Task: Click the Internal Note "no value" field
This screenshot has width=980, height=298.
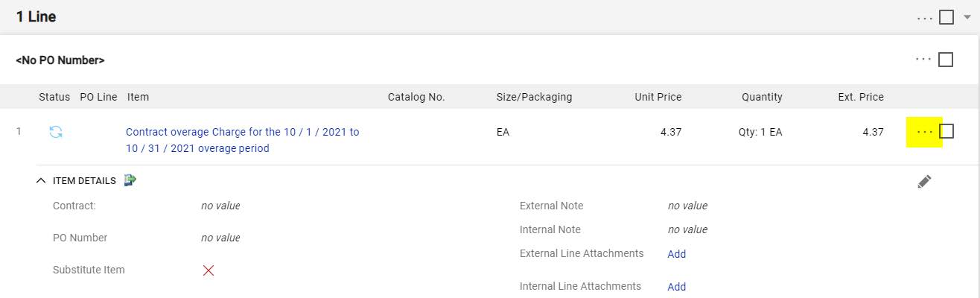Action: 687,229
